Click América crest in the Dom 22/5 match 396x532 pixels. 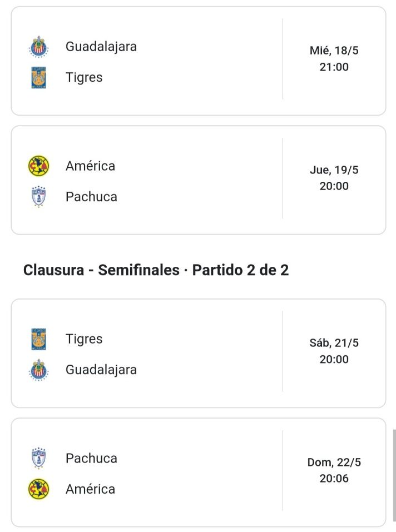38,489
